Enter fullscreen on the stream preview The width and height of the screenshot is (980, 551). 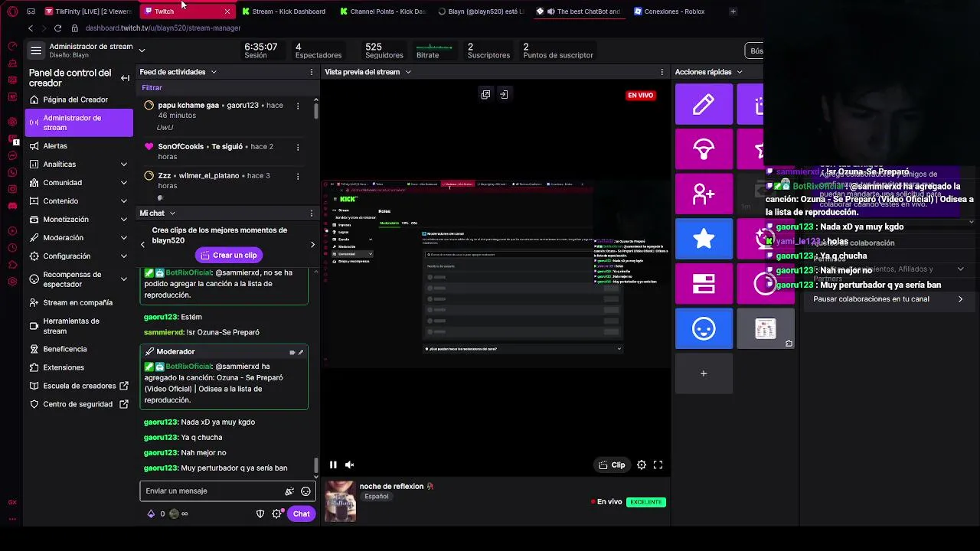[x=658, y=465]
